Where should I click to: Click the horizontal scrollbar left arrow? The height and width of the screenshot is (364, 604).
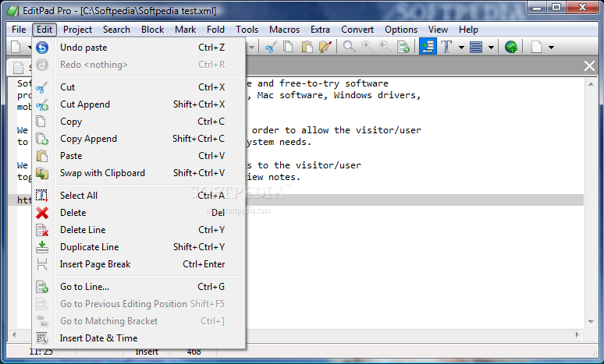[x=14, y=334]
